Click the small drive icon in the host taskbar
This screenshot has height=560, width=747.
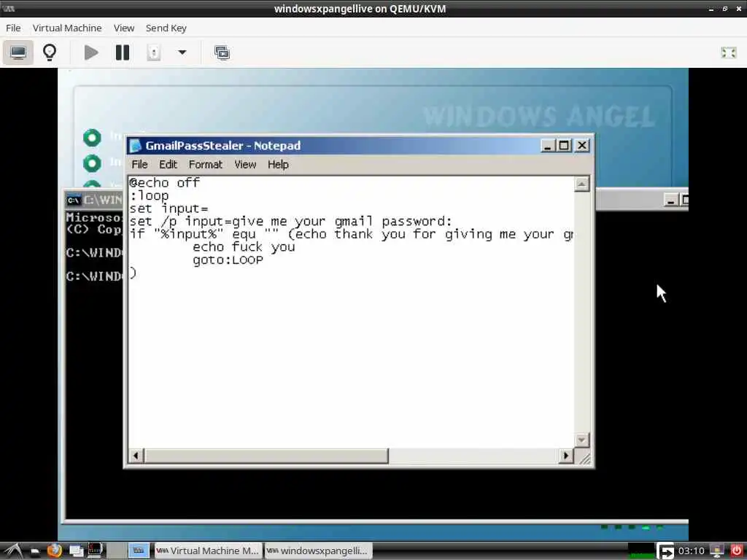[x=35, y=552]
